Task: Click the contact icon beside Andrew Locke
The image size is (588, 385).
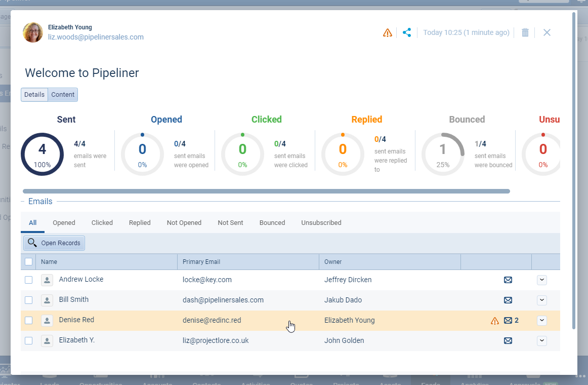Action: (x=47, y=280)
